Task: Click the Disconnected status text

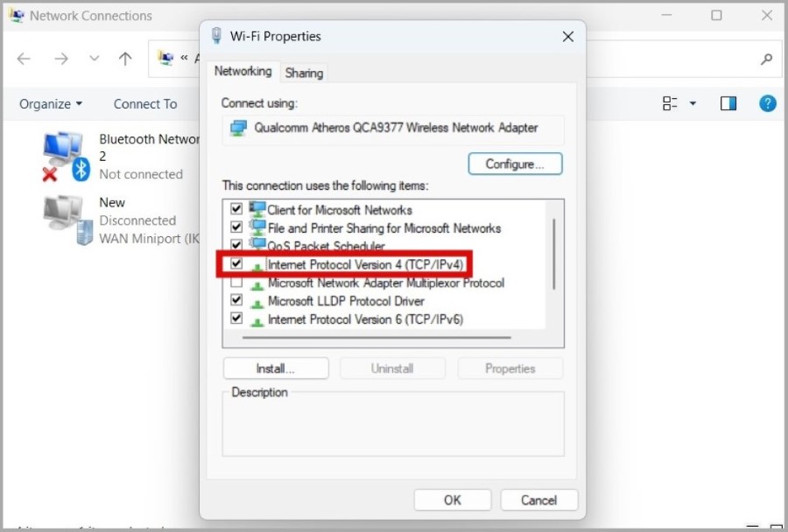Action: click(137, 220)
